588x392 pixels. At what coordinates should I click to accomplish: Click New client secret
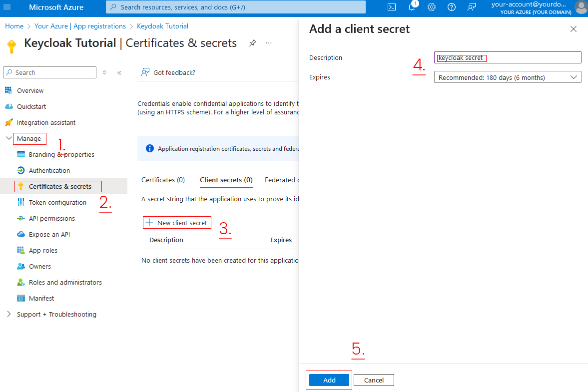pos(177,223)
